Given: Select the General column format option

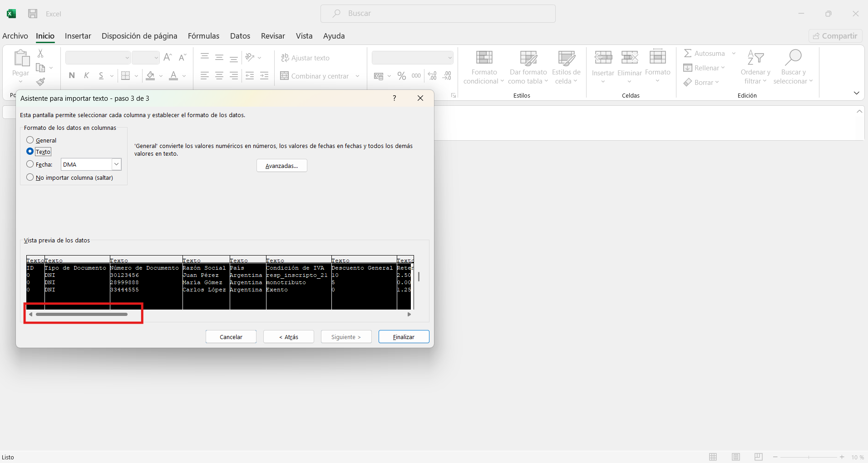Looking at the screenshot, I should pyautogui.click(x=30, y=140).
